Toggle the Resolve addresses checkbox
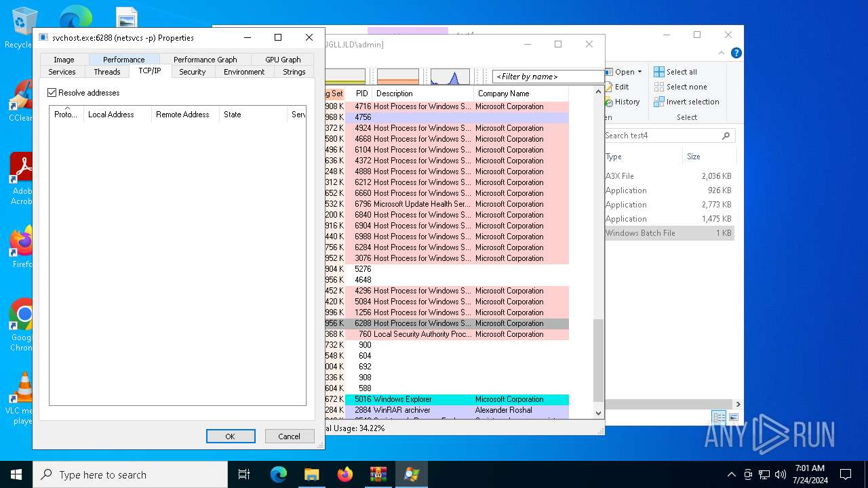The image size is (868, 488). [x=52, y=93]
